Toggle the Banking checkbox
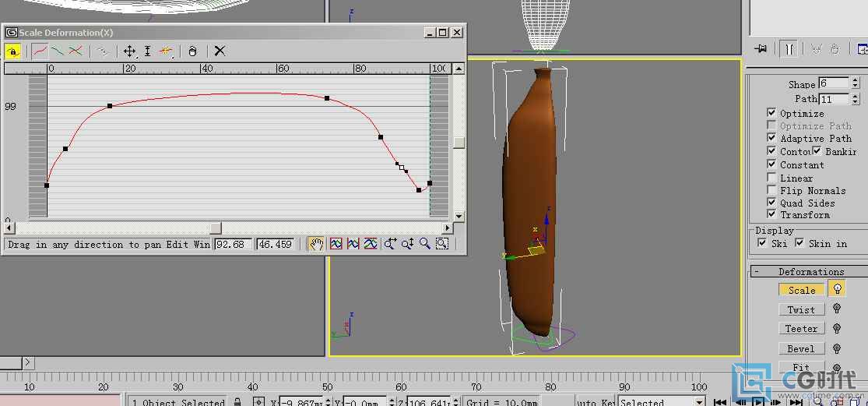This screenshot has width=868, height=406. click(817, 150)
